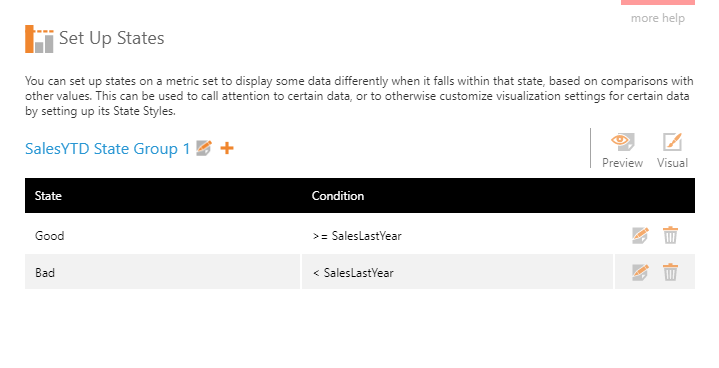The height and width of the screenshot is (368, 719).
Task: Select the Good state name cell
Action: (x=162, y=236)
